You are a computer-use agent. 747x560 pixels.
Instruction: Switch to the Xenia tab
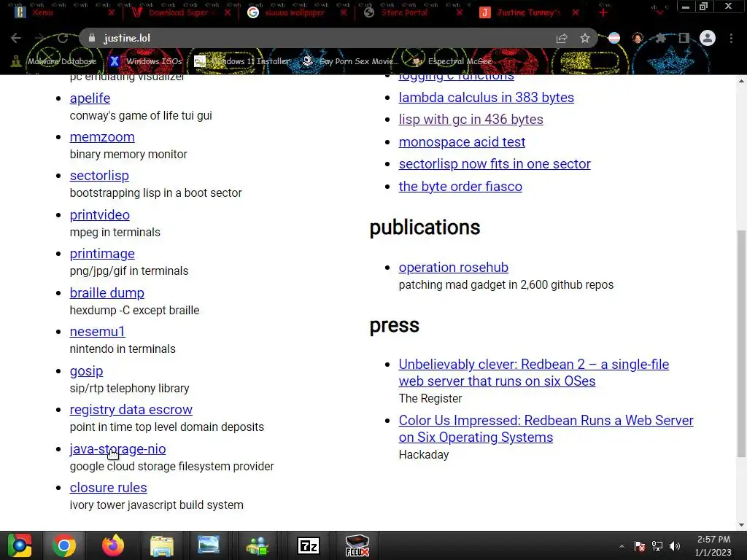64,12
